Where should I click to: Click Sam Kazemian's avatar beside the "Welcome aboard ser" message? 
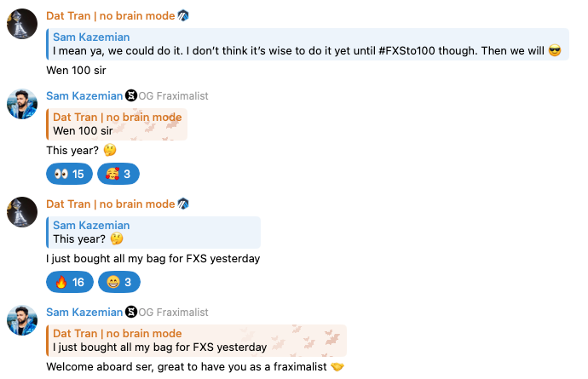click(22, 320)
